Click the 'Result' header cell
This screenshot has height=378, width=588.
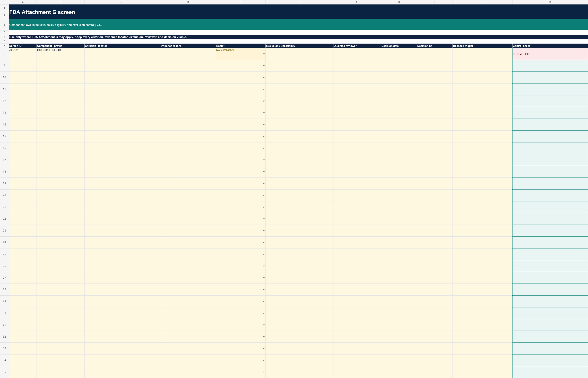click(240, 46)
